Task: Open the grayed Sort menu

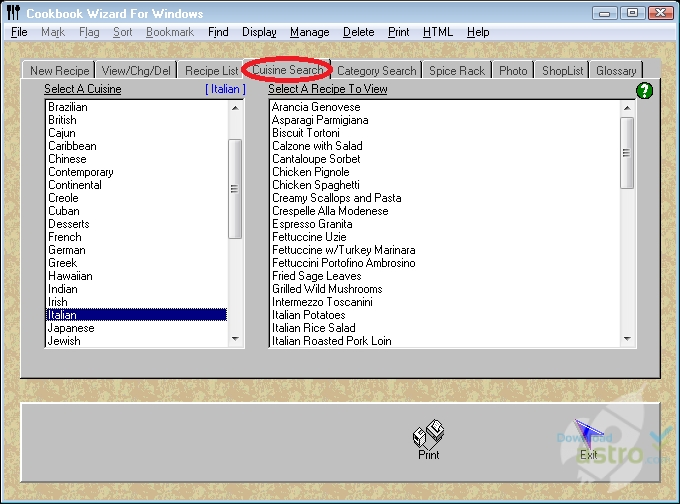Action: pos(122,32)
